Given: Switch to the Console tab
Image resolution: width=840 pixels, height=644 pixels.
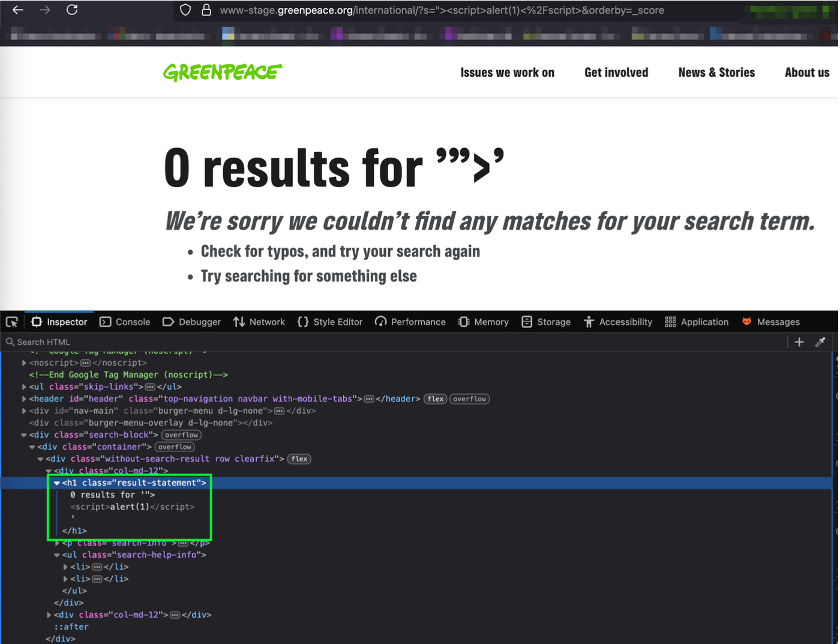Looking at the screenshot, I should 125,322.
